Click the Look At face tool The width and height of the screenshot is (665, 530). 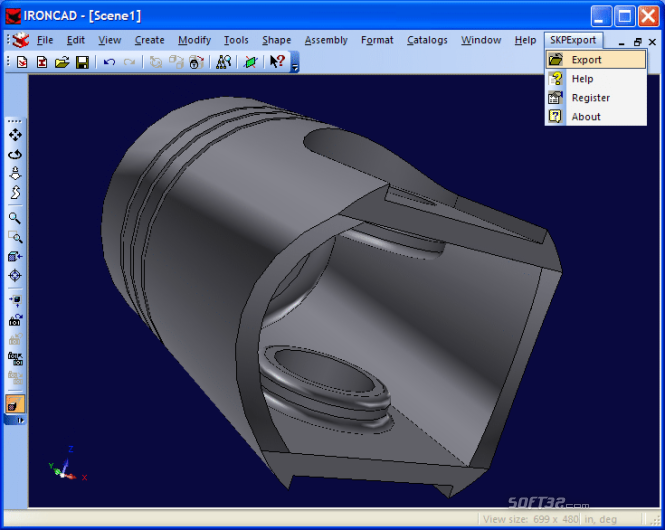pyautogui.click(x=15, y=256)
